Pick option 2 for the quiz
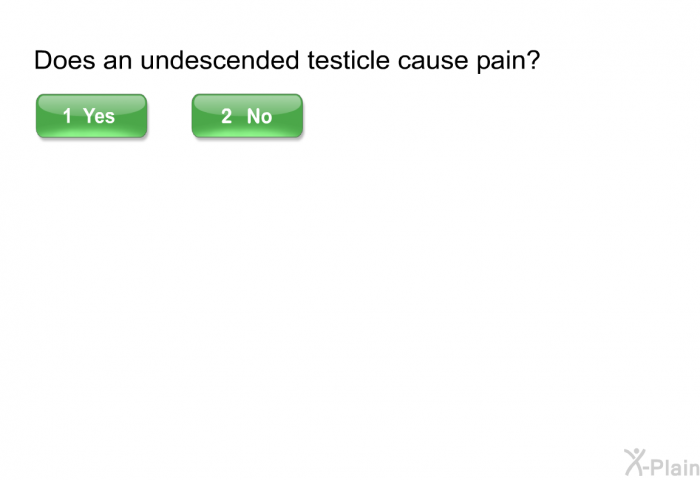700x480 pixels. pyautogui.click(x=247, y=116)
